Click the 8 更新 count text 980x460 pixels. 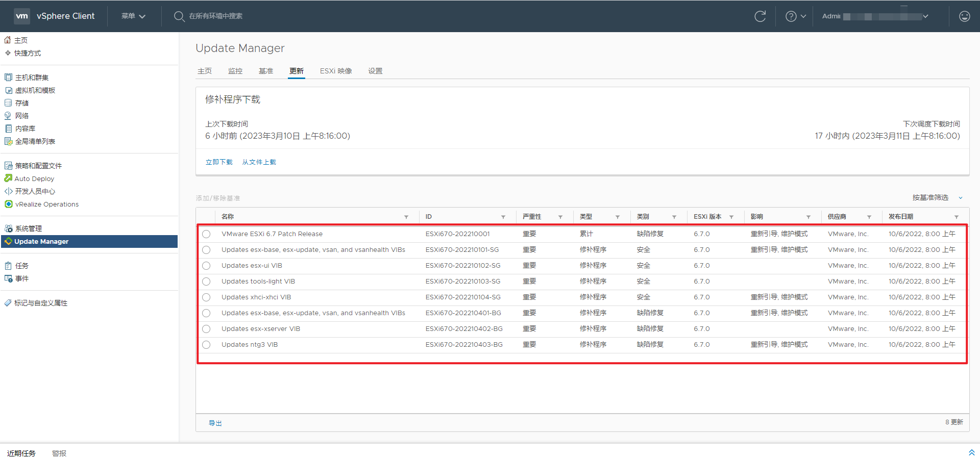pos(954,422)
